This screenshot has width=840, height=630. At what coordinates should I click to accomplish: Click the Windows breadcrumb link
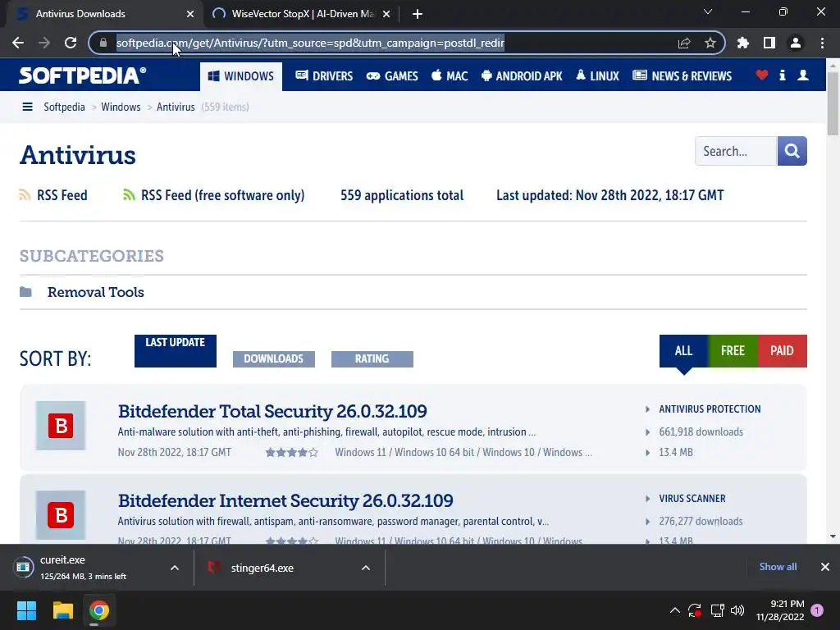tap(121, 107)
